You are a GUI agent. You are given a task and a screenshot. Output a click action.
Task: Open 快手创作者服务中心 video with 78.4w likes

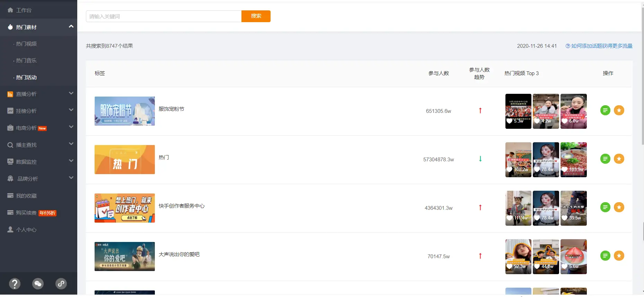point(546,208)
